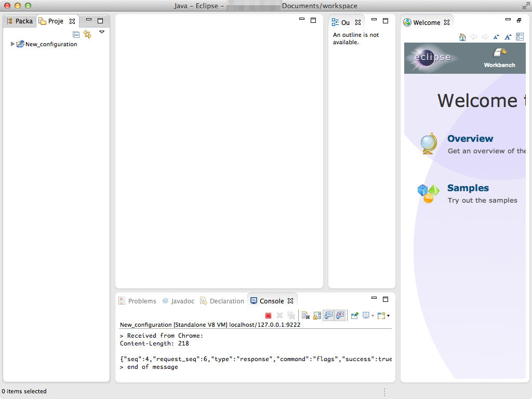532x399 pixels.
Task: Maximize the Project Explorer panel
Action: 100,21
